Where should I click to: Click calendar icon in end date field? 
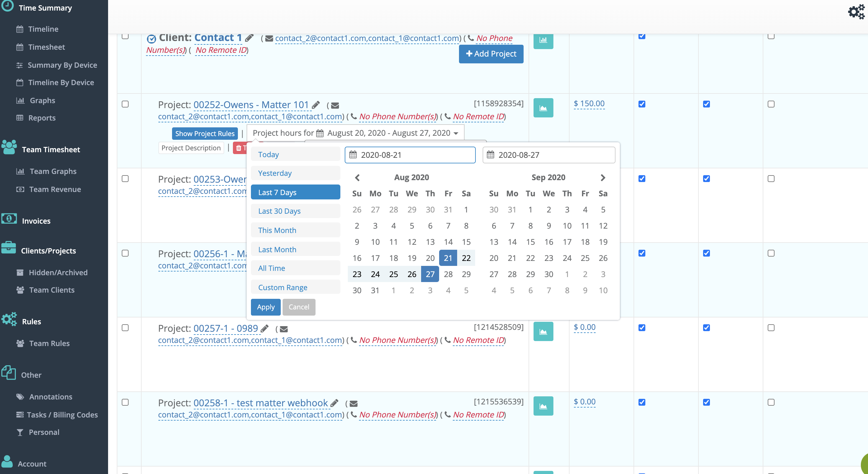pos(490,155)
